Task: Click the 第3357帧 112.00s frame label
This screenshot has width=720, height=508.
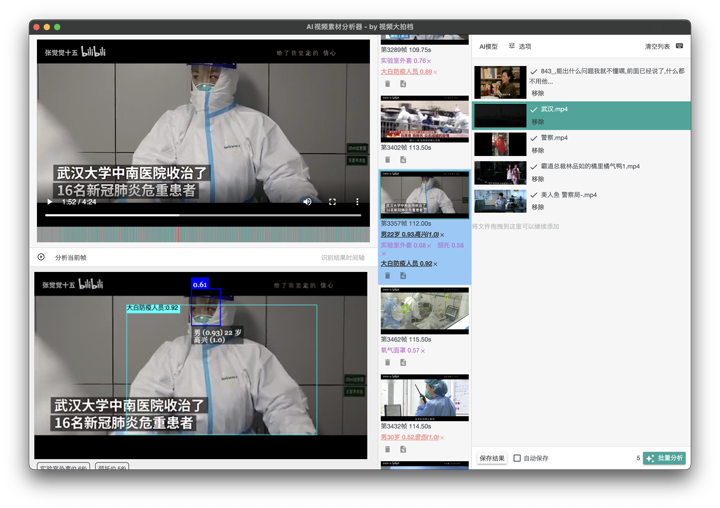Action: tap(406, 224)
